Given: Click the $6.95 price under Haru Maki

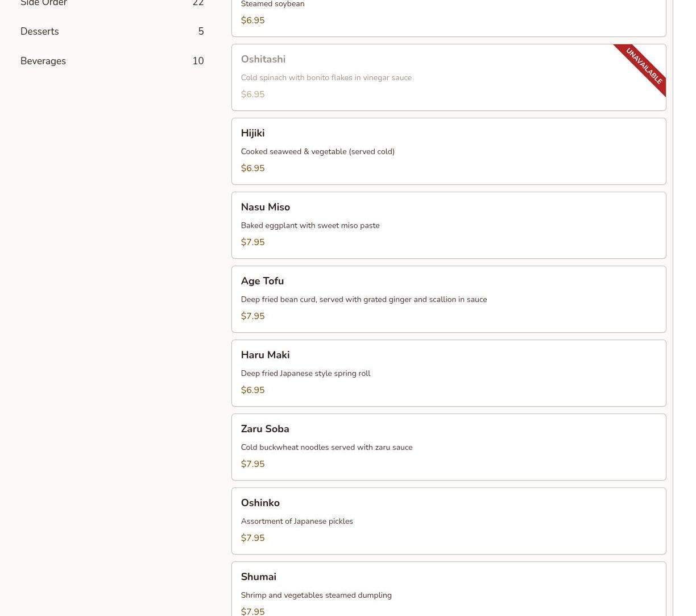Looking at the screenshot, I should pos(252,390).
